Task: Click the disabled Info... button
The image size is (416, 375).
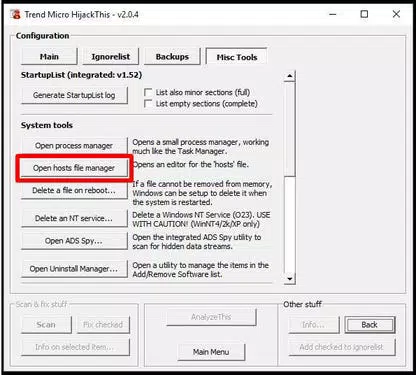Action: (x=314, y=325)
